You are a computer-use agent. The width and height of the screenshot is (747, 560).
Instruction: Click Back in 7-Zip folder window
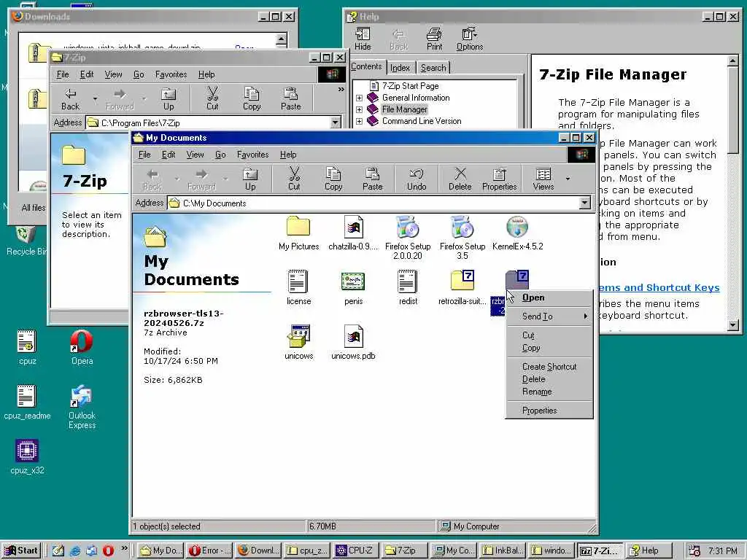point(70,99)
